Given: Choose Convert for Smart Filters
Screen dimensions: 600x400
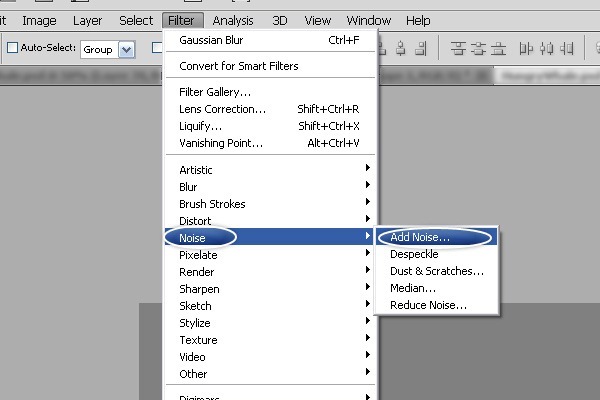Looking at the screenshot, I should (238, 66).
